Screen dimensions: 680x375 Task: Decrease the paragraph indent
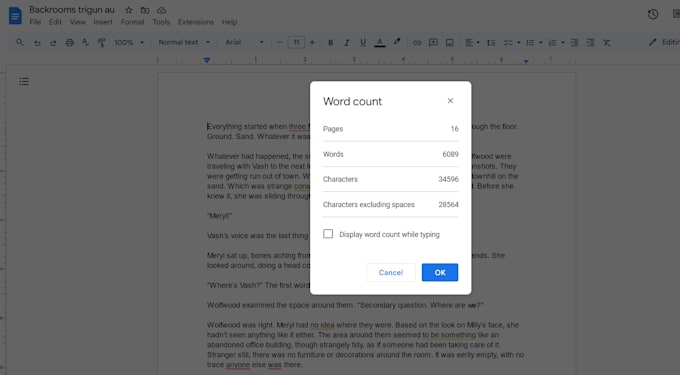[574, 42]
